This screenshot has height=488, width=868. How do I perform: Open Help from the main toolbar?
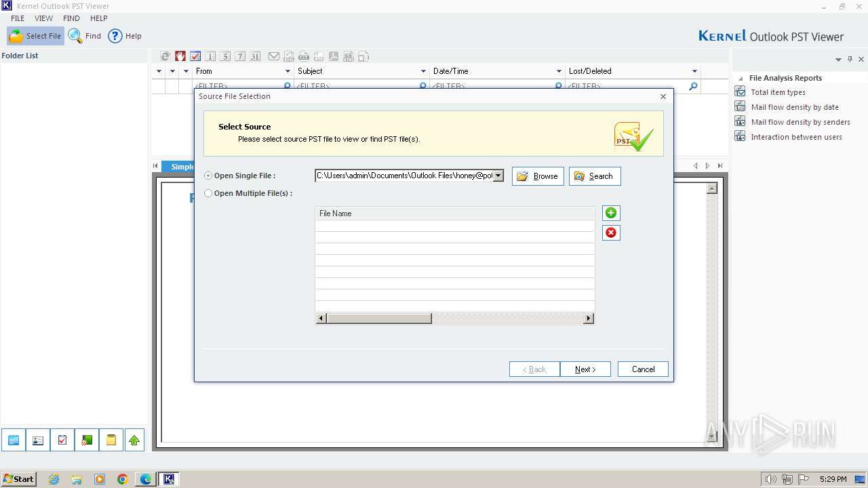point(125,36)
